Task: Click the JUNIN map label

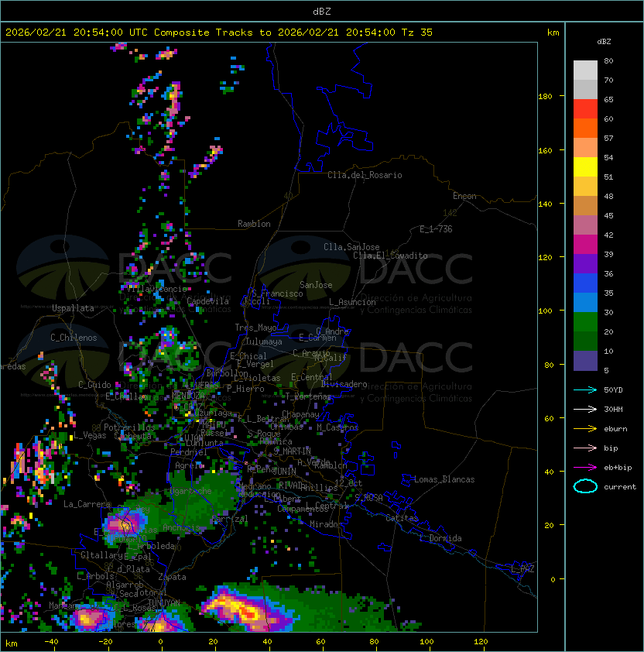Action: [284, 472]
